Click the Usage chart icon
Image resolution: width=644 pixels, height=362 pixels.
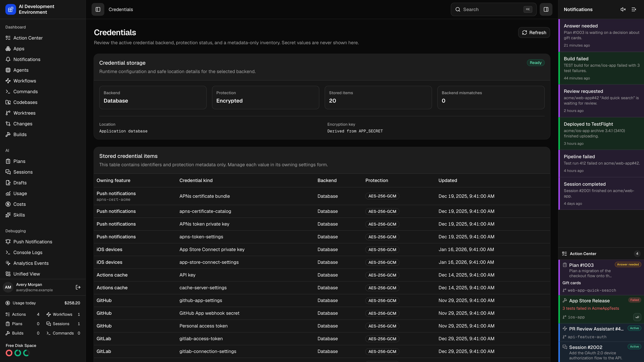pyautogui.click(x=8, y=194)
